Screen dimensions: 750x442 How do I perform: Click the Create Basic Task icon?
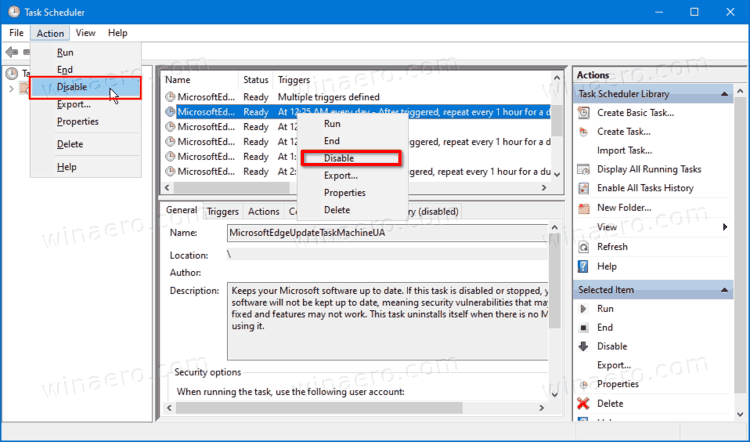tap(584, 113)
